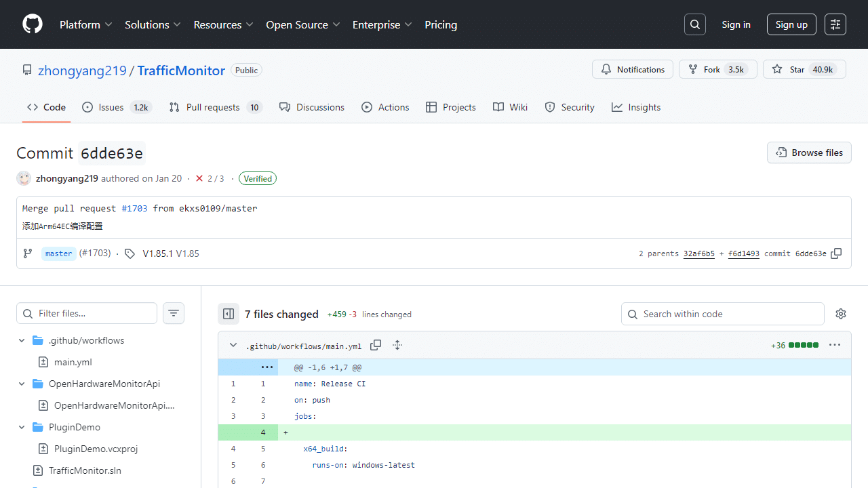Click Sign in link
The height and width of the screenshot is (488, 868).
(736, 24)
